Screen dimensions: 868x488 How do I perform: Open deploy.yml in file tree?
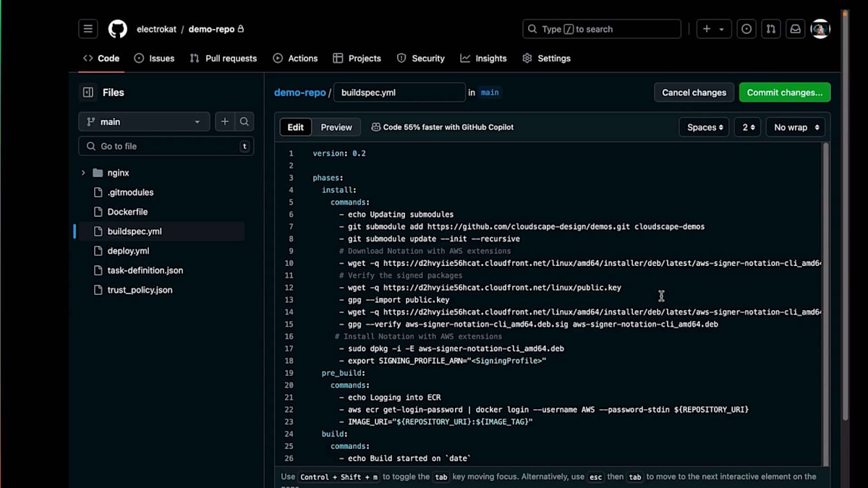[128, 251]
